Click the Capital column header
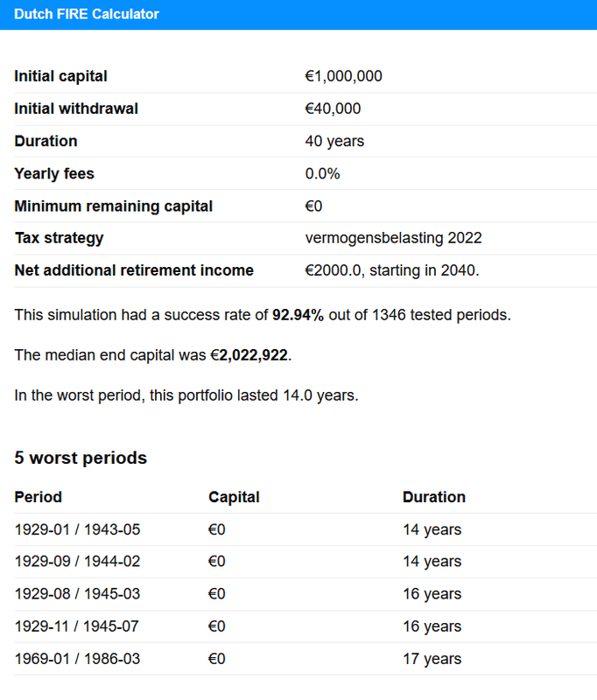Viewport: 597px width, 700px height. click(x=234, y=497)
